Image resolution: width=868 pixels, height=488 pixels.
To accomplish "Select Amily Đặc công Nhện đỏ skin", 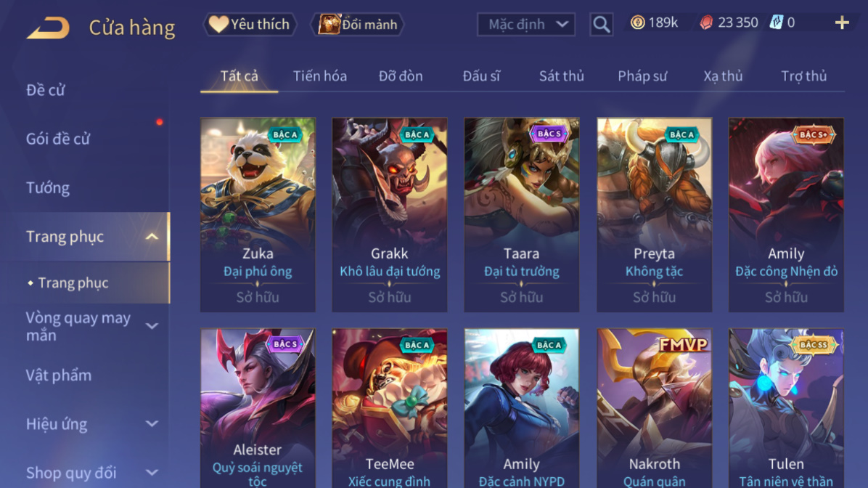I will (786, 214).
